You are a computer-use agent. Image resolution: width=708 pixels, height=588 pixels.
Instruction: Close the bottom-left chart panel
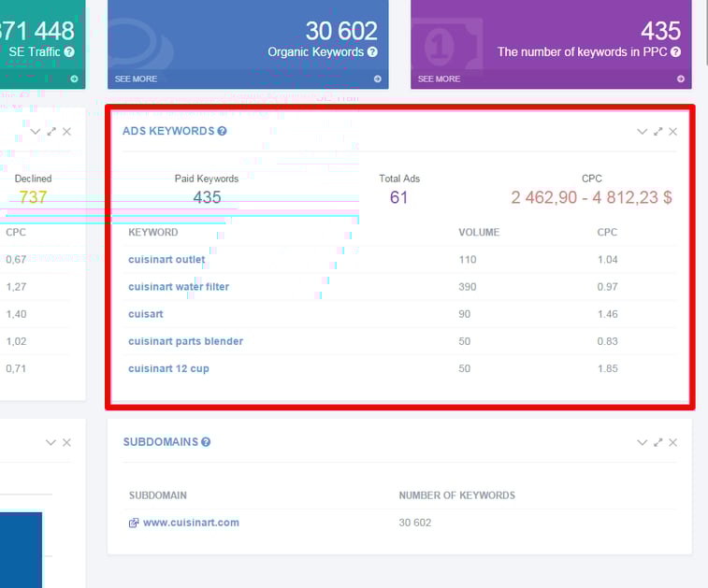66,442
